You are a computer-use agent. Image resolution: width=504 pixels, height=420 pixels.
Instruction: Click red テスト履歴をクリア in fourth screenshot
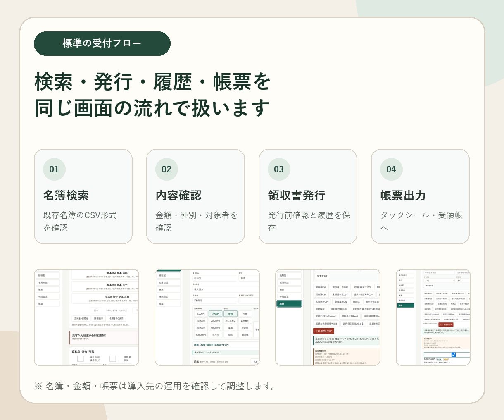[446, 325]
